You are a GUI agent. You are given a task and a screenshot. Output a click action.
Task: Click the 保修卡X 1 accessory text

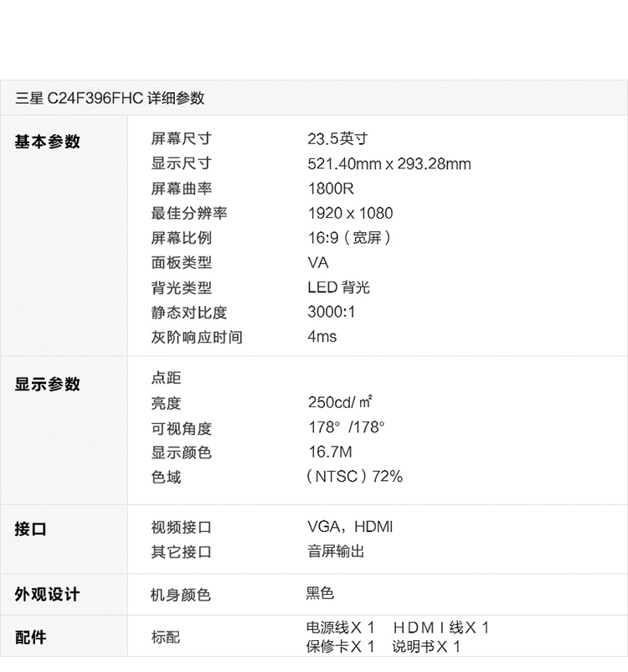click(341, 646)
